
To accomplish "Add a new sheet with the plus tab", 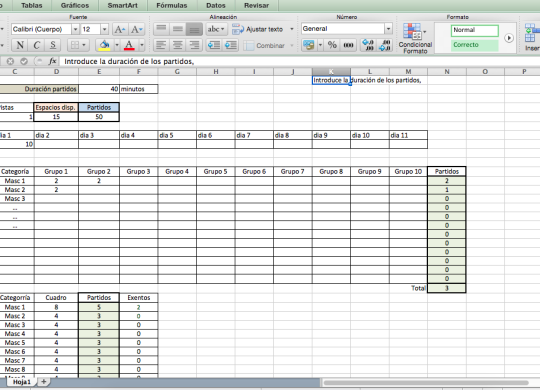I will pos(44,381).
